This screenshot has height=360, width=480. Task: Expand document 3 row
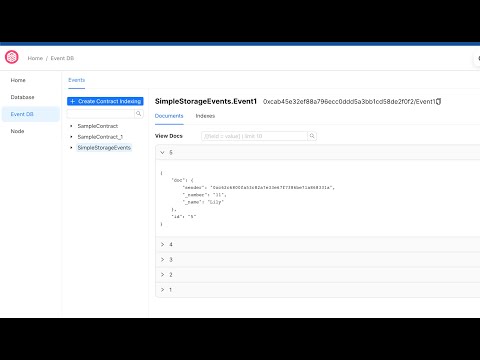tap(317, 260)
